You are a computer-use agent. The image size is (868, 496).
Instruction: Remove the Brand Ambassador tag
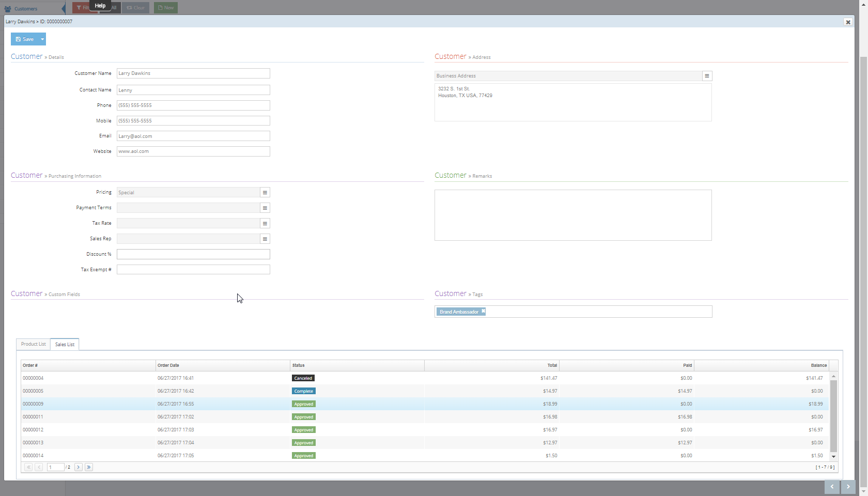click(483, 311)
